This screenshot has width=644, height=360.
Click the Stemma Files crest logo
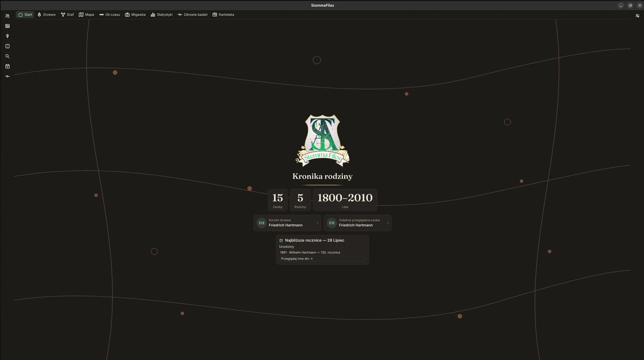coord(322,140)
